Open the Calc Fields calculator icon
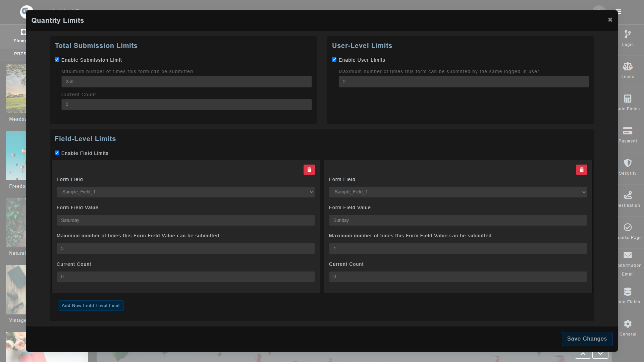 (x=628, y=99)
